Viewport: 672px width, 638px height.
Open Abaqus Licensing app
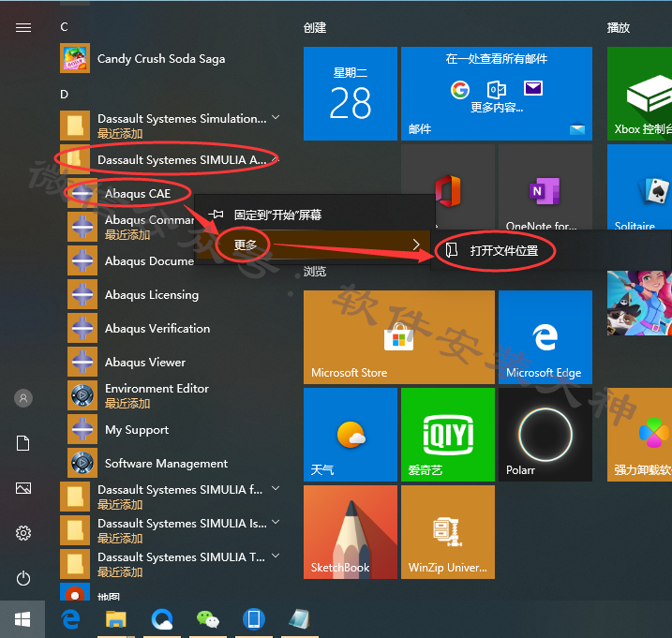pos(175,294)
